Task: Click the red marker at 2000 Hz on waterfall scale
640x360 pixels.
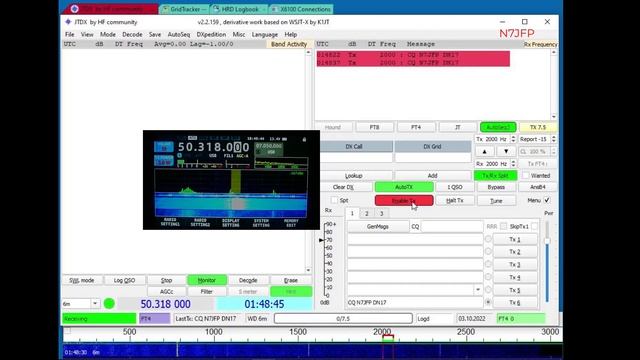Action: coord(388,338)
